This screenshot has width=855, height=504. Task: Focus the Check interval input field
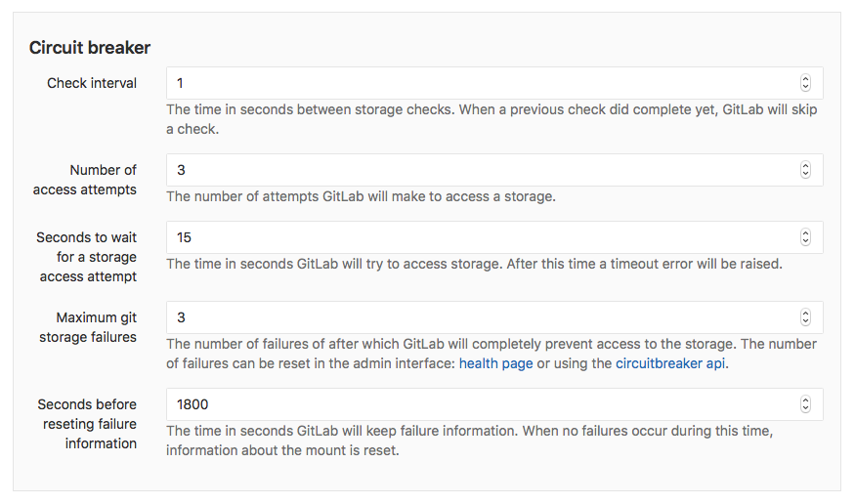point(479,83)
